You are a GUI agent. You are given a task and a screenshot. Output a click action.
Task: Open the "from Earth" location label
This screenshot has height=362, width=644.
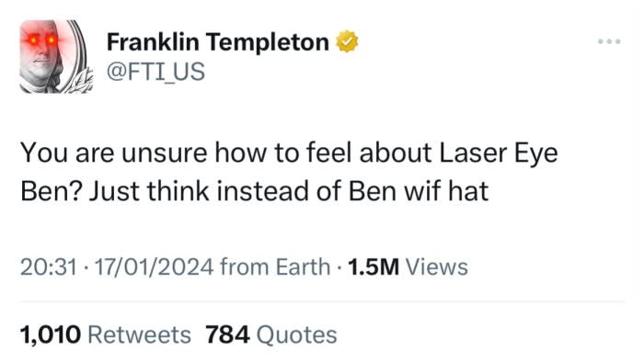click(x=275, y=266)
